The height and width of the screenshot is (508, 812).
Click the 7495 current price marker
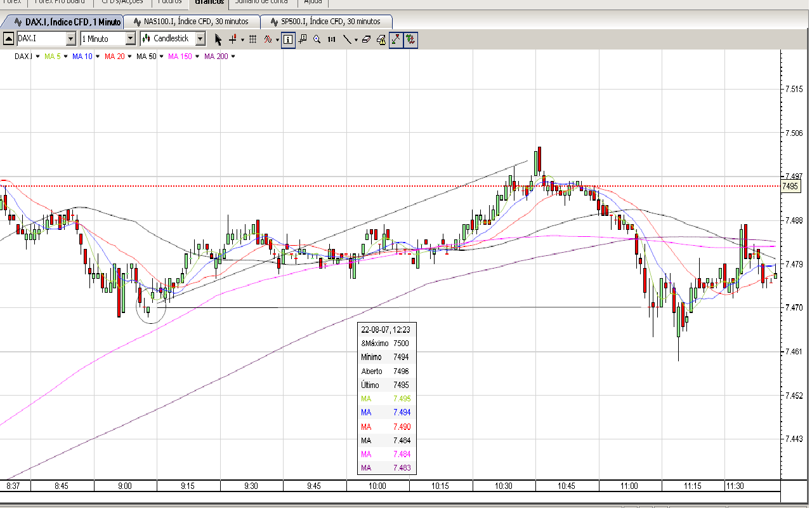click(790, 186)
